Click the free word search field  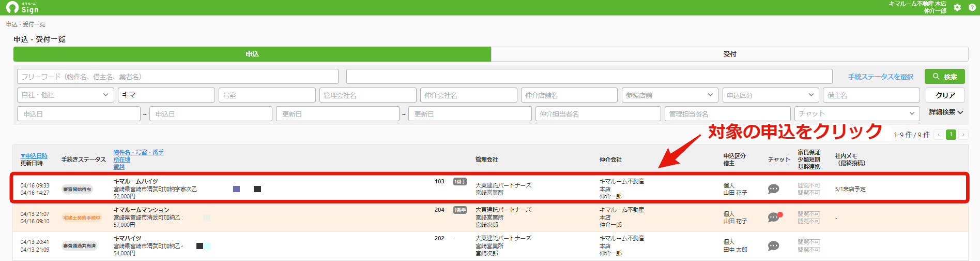(x=178, y=77)
